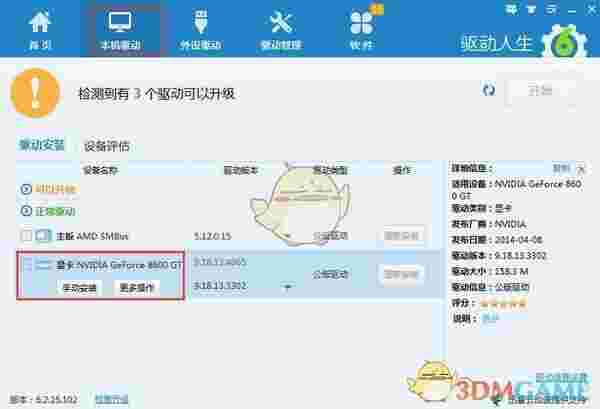Click the blue 说明 description link
Image resolution: width=600 pixels, height=409 pixels.
[x=490, y=318]
